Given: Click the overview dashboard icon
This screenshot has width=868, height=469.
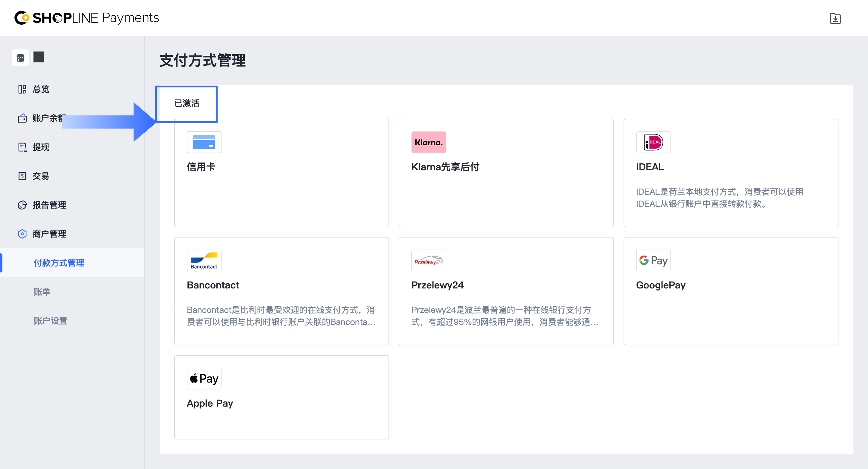Looking at the screenshot, I should pos(22,89).
